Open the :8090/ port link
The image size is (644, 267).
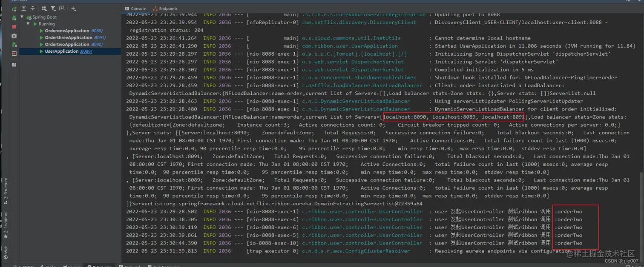click(97, 45)
